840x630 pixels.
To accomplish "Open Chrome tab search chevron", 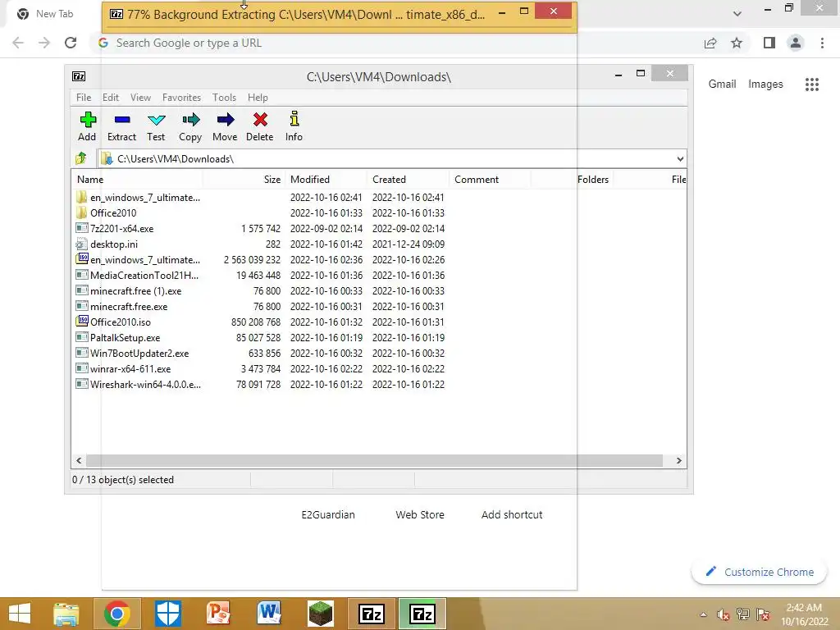I will pyautogui.click(x=737, y=14).
